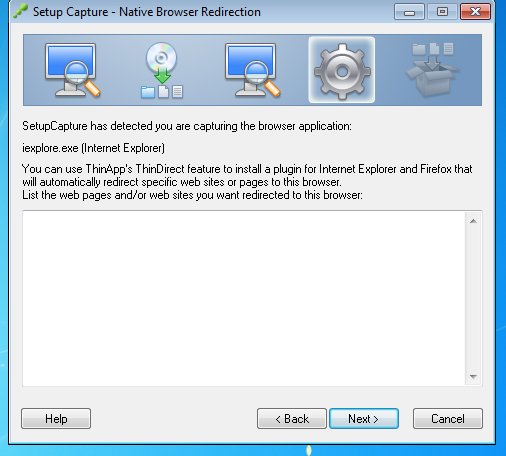
Task: Cancel the Setup Capture wizard
Action: coord(448,419)
